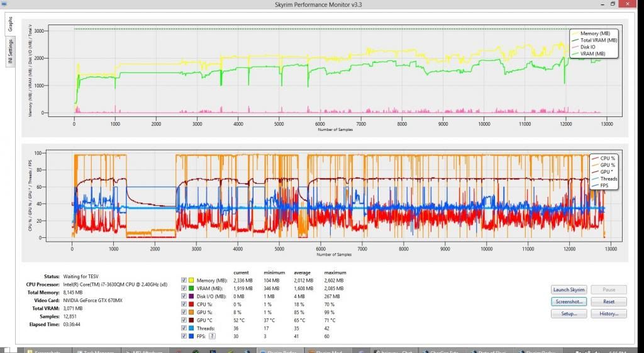The height and width of the screenshot is (353, 644).
Task: Click the maximum GPU temperature 71 °C
Action: [330, 320]
